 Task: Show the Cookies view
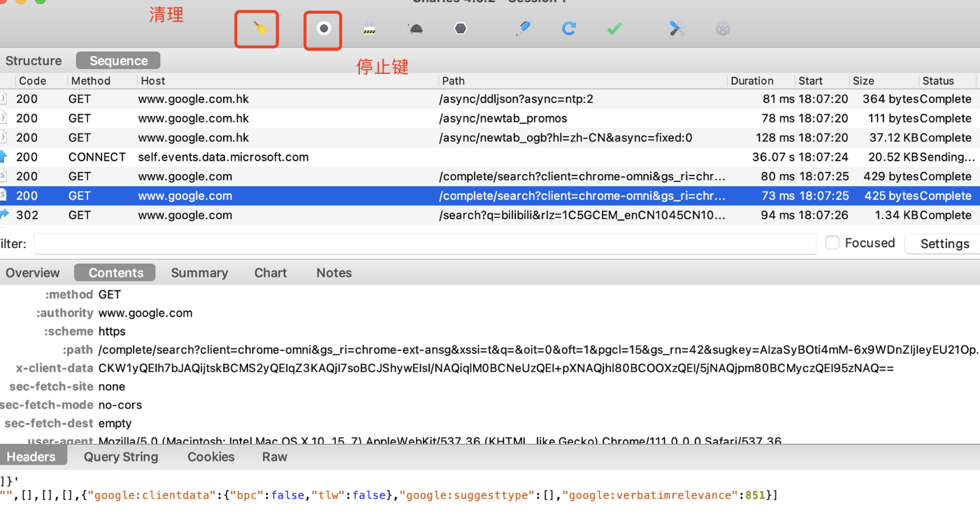click(211, 457)
